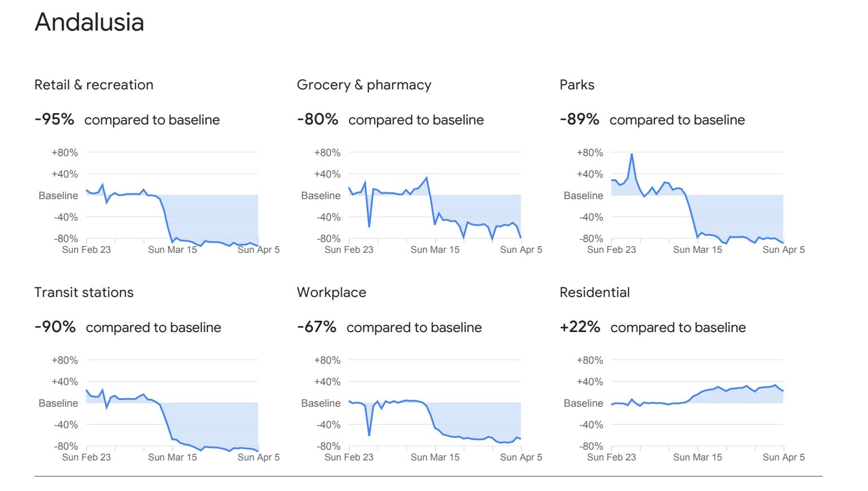Select the Parks section title

coord(577,85)
